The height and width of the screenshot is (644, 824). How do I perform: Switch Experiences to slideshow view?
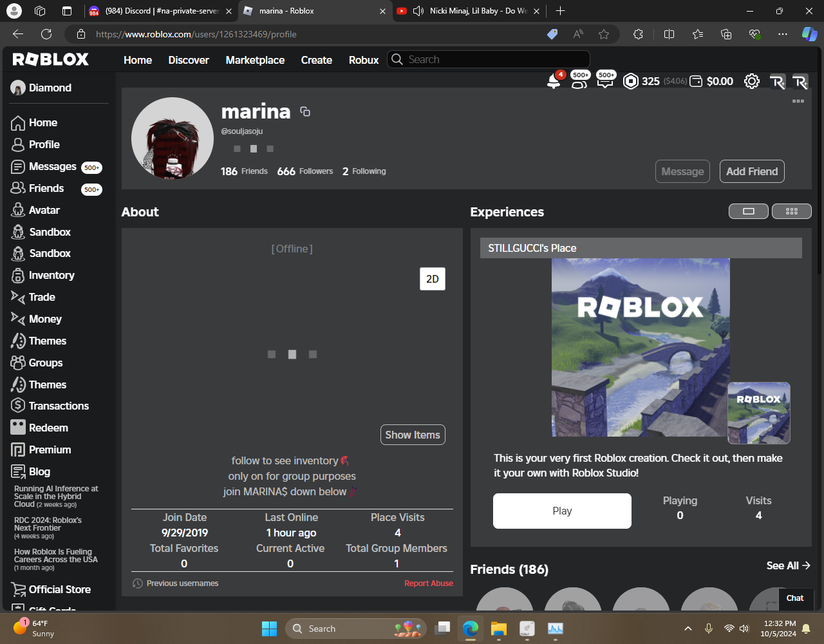tap(748, 211)
